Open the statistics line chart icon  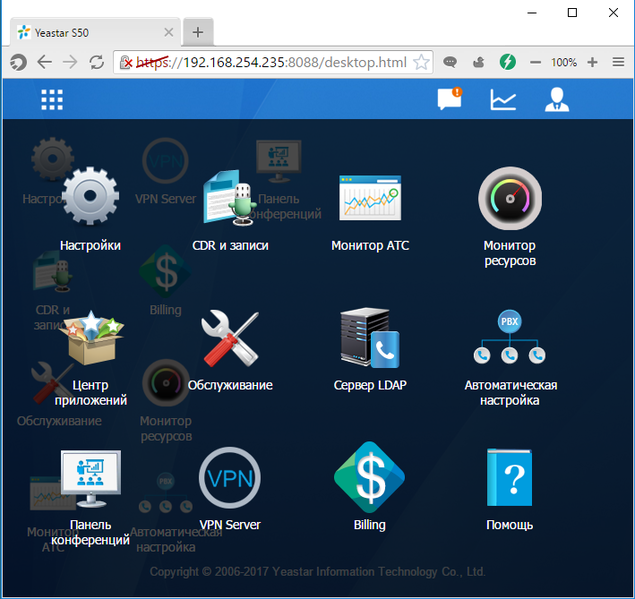click(503, 100)
